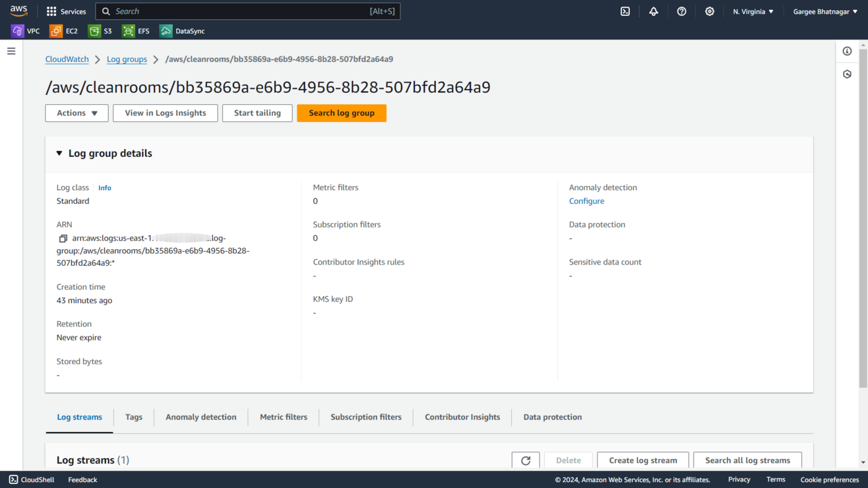
Task: Open the Terms footer link
Action: tap(776, 479)
